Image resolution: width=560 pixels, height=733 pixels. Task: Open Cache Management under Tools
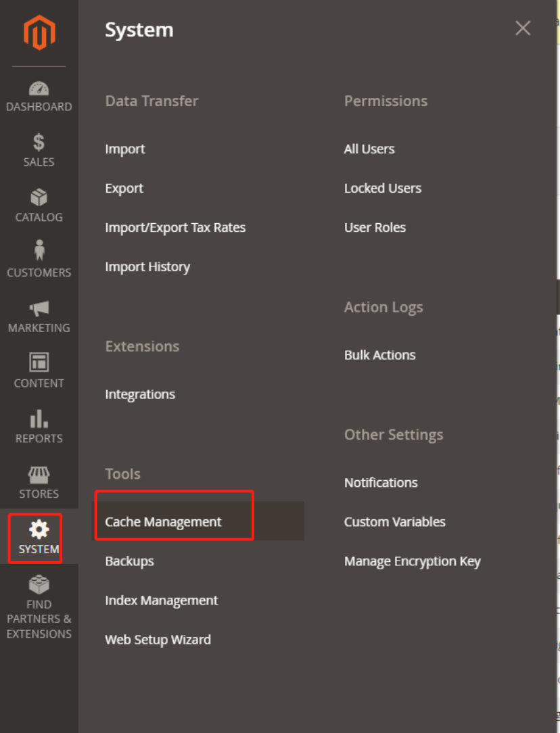point(163,521)
